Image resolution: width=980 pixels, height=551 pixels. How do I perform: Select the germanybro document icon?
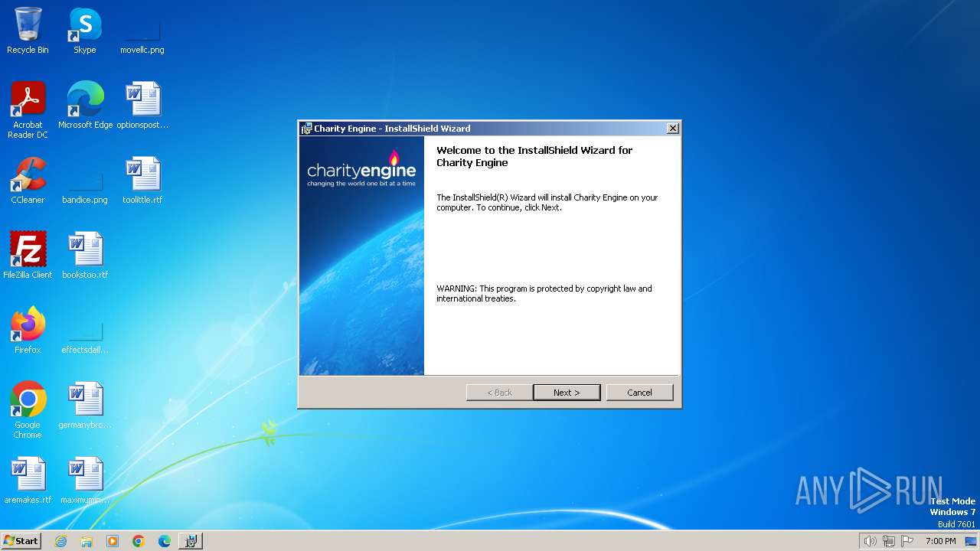(85, 405)
